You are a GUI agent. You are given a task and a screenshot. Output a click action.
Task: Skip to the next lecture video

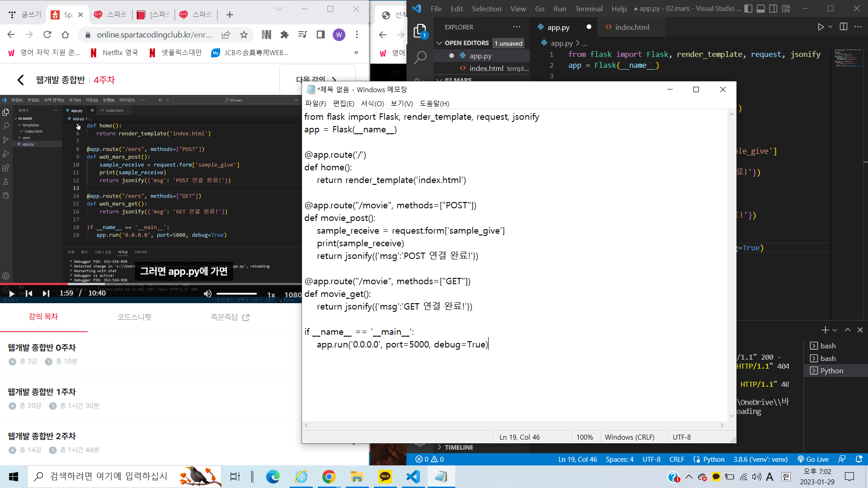(x=46, y=294)
